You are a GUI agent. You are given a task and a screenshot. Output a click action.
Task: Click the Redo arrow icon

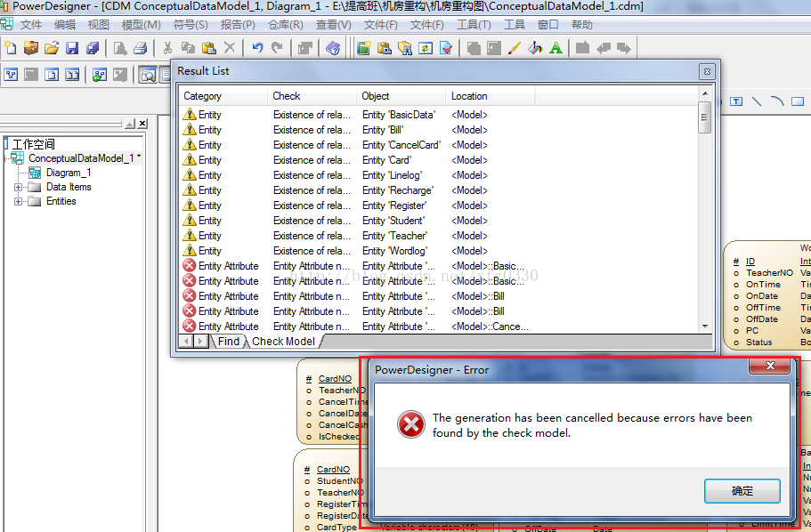click(277, 48)
